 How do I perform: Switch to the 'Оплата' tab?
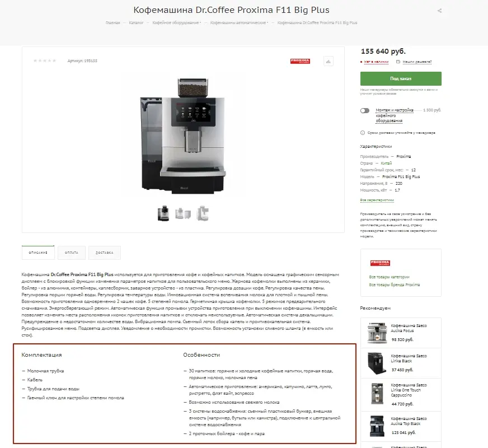coord(72,253)
